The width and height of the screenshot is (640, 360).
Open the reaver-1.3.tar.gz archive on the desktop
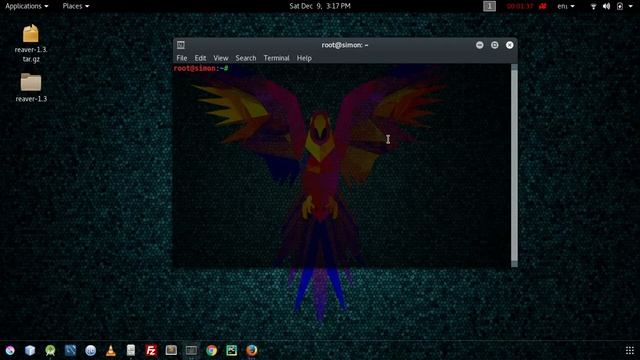[x=31, y=43]
